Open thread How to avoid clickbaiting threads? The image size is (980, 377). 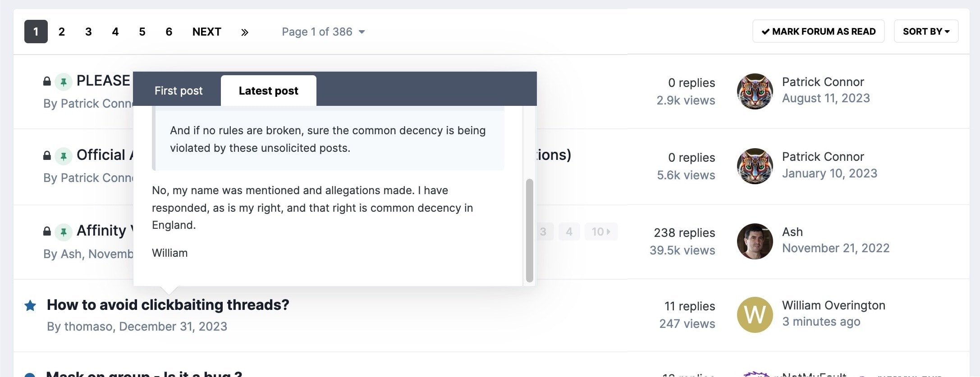pyautogui.click(x=168, y=305)
